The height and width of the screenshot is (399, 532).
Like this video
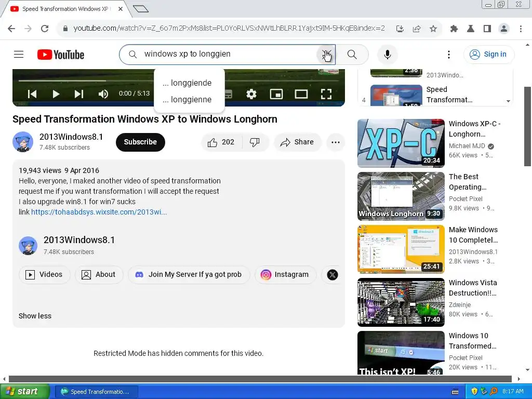tap(221, 142)
